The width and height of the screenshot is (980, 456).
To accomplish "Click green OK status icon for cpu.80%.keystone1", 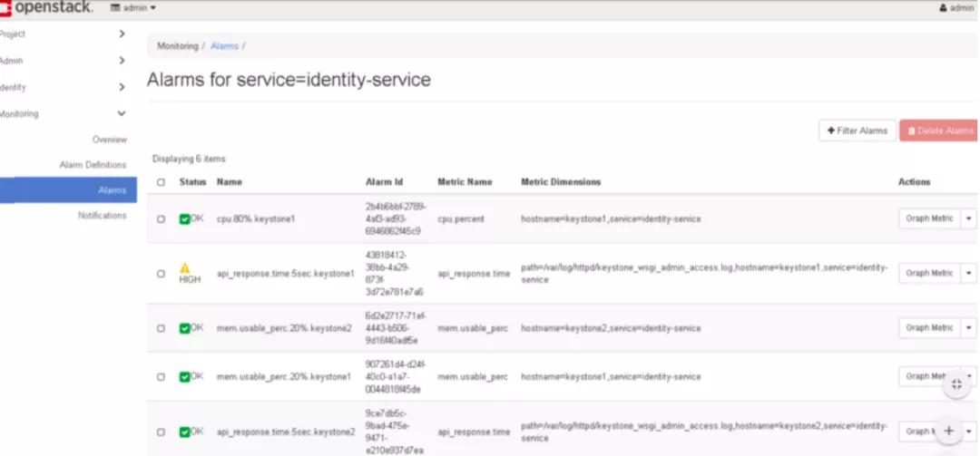I will pos(184,219).
